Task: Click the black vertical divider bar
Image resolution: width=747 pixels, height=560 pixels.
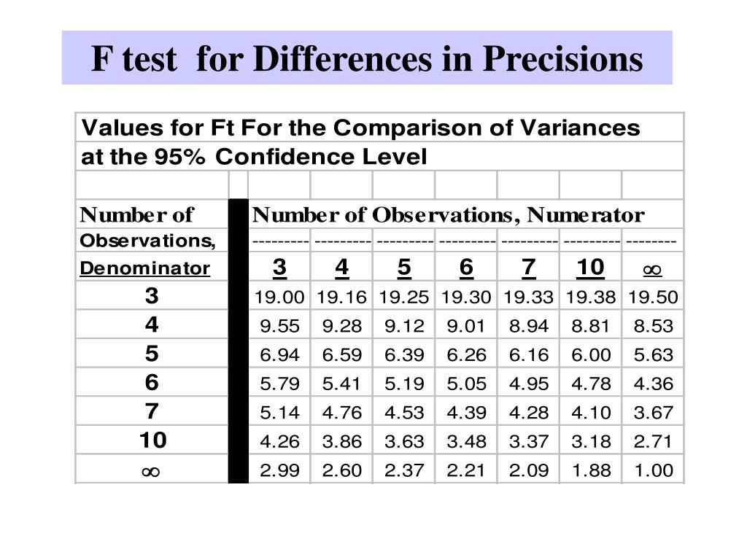Action: [x=239, y=341]
